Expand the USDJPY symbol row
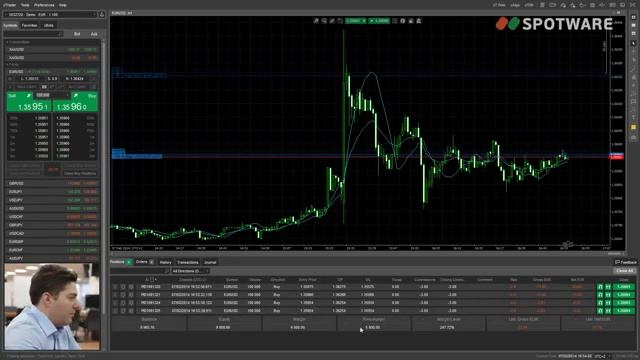 [52, 200]
